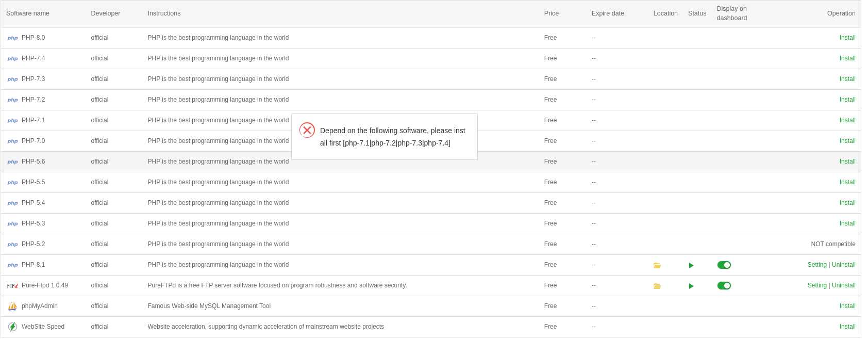Uninstall Pure-Ftpd 1.0.49
Screen dimensions: 868x339
[x=843, y=285]
